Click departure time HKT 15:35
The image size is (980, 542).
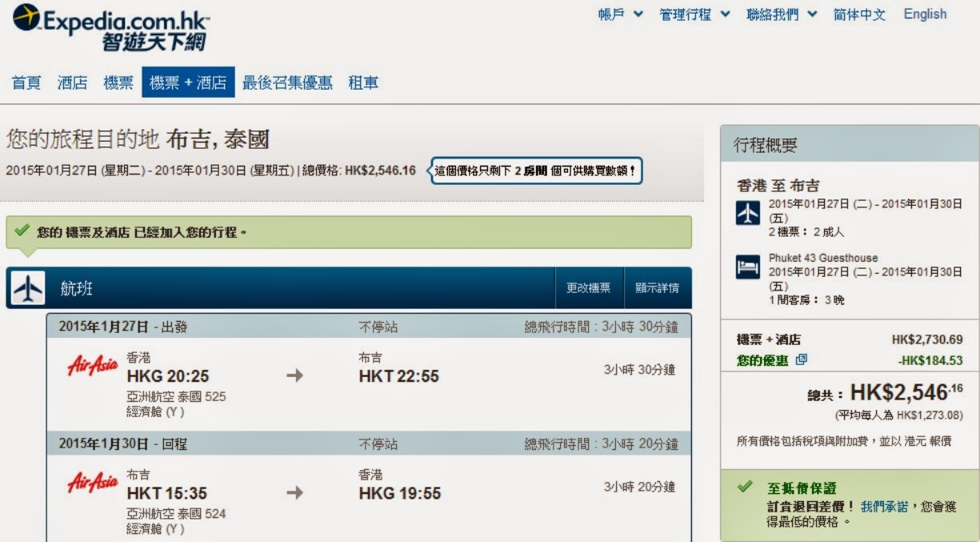pyautogui.click(x=166, y=493)
